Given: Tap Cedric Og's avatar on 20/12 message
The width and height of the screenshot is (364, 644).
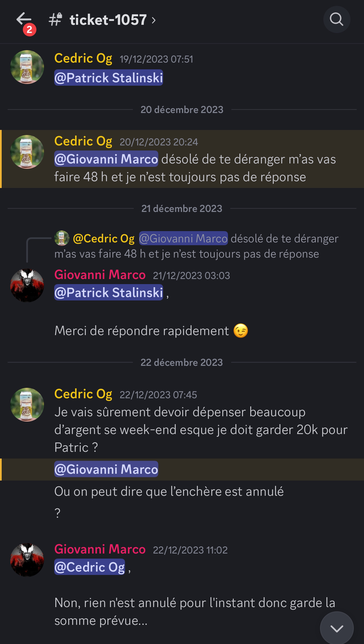Looking at the screenshot, I should [x=27, y=152].
